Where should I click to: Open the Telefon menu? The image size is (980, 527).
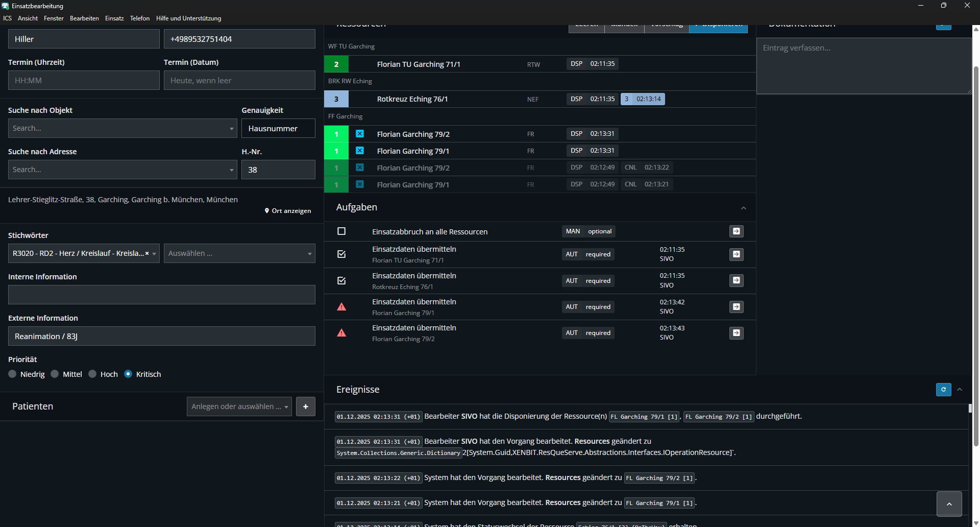point(139,18)
